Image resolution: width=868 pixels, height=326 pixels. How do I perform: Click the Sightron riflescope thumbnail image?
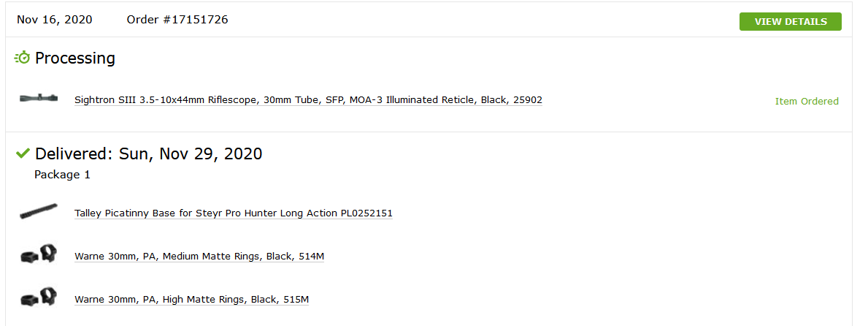point(38,98)
